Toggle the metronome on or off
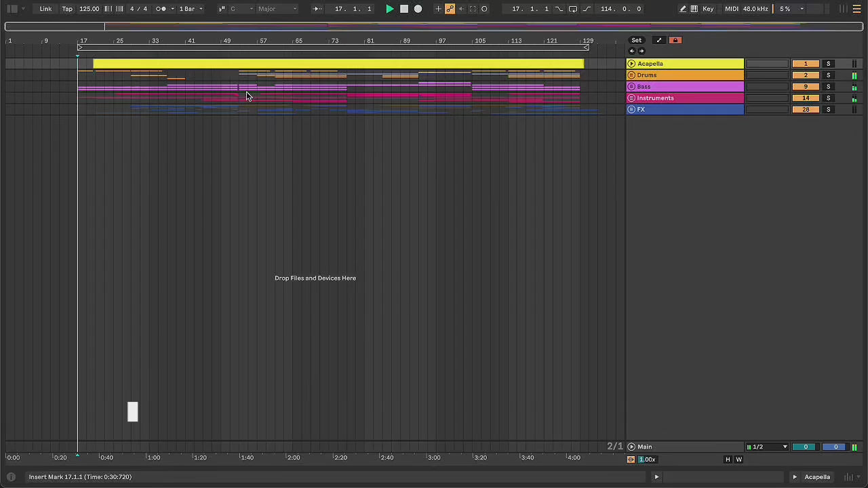 [161, 9]
